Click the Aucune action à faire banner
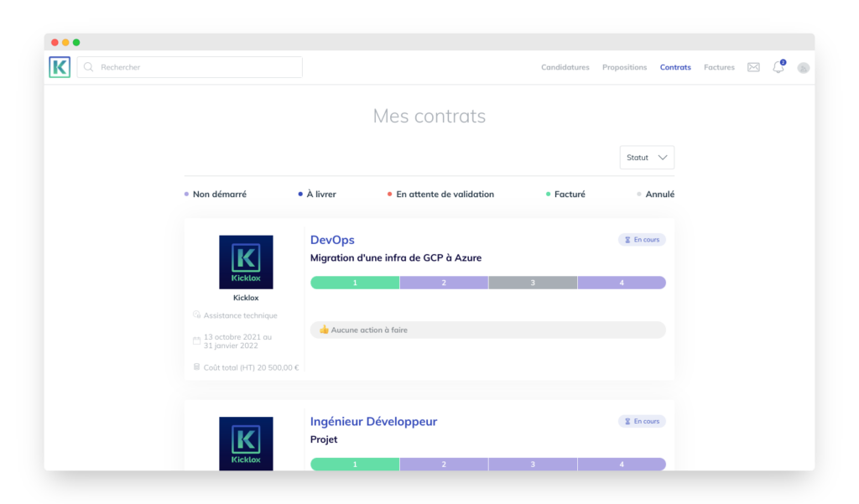This screenshot has height=504, width=859. [487, 330]
